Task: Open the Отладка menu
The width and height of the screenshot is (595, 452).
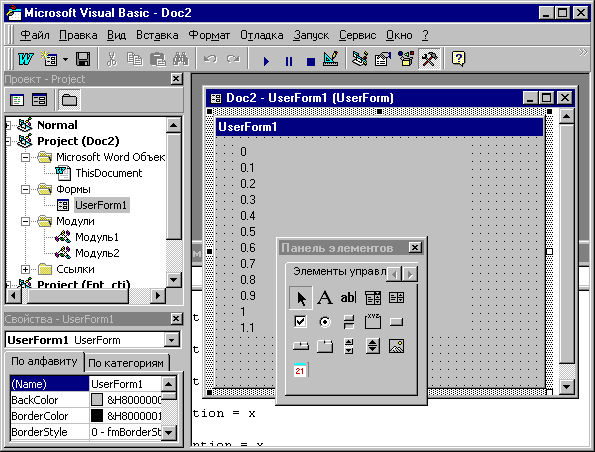Action: point(261,35)
